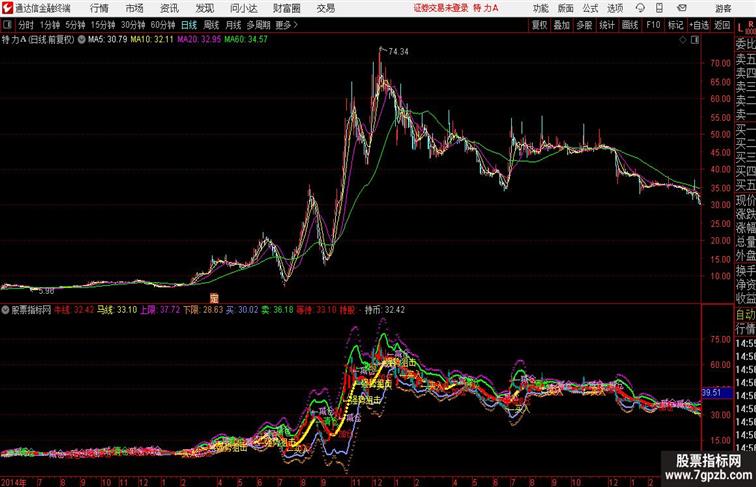Click the 马线: 33.10 indicator value
The width and height of the screenshot is (756, 487).
[117, 310]
